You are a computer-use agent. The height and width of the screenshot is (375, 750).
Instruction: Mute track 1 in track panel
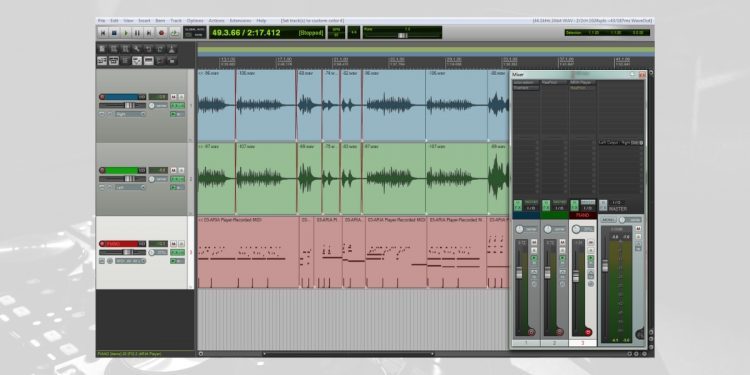174,97
